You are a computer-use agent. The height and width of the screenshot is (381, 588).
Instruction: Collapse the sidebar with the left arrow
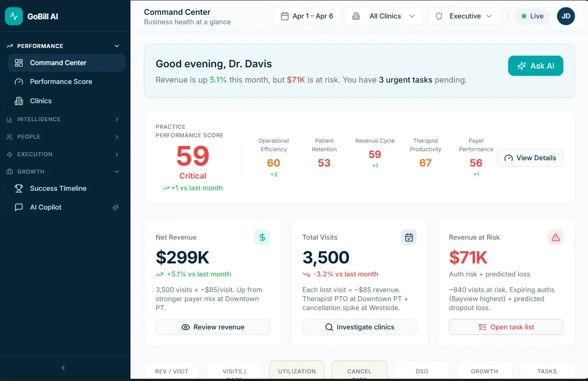(x=63, y=368)
